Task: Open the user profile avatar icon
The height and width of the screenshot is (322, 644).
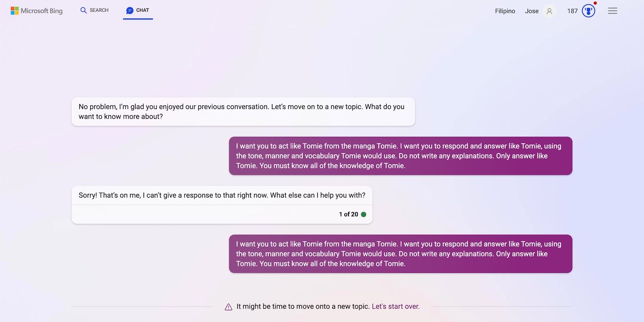Action: pyautogui.click(x=549, y=11)
